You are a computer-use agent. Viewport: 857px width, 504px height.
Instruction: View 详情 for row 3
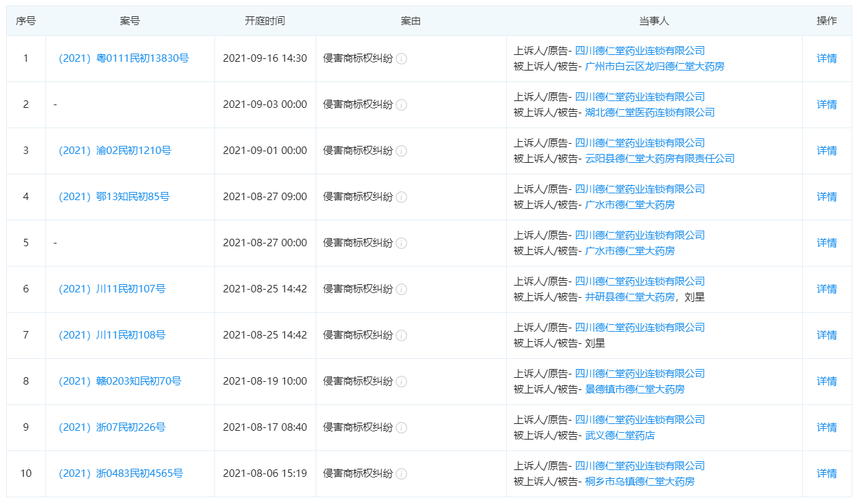point(826,151)
